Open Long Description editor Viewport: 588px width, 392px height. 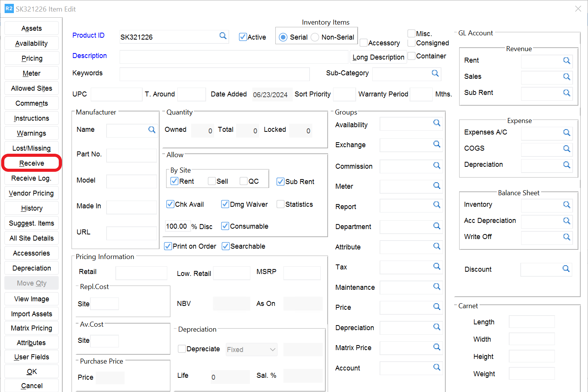[378, 57]
